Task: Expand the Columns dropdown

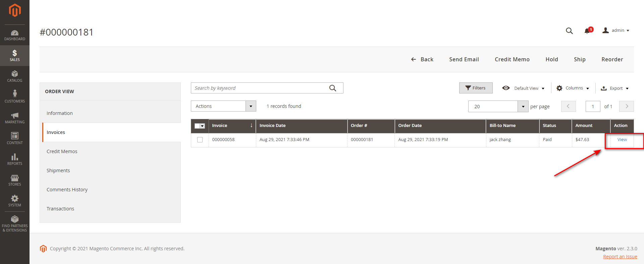Action: pyautogui.click(x=573, y=88)
